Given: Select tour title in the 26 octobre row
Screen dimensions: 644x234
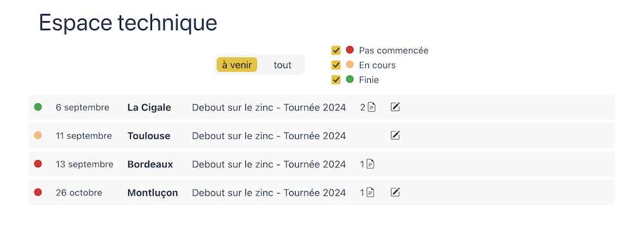Looking at the screenshot, I should 269,193.
